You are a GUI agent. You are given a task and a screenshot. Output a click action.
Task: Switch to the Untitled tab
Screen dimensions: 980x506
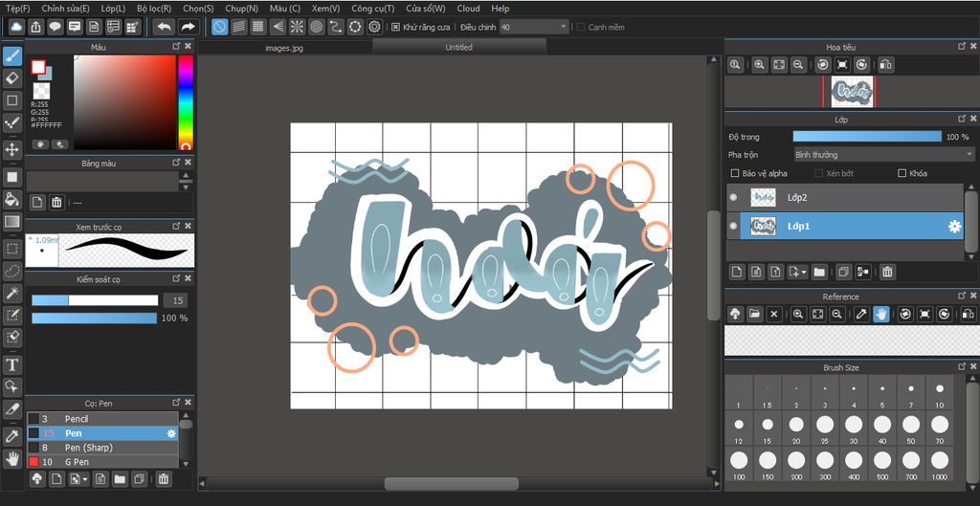458,47
